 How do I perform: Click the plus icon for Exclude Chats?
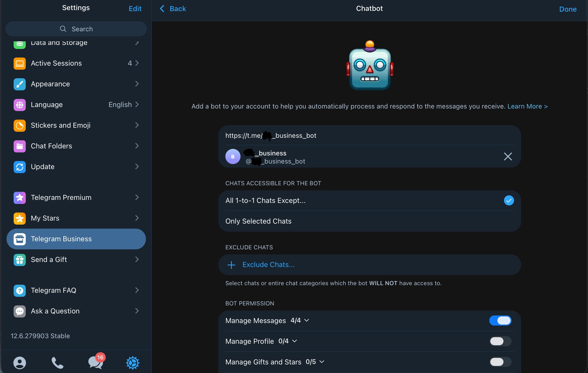pyautogui.click(x=231, y=265)
